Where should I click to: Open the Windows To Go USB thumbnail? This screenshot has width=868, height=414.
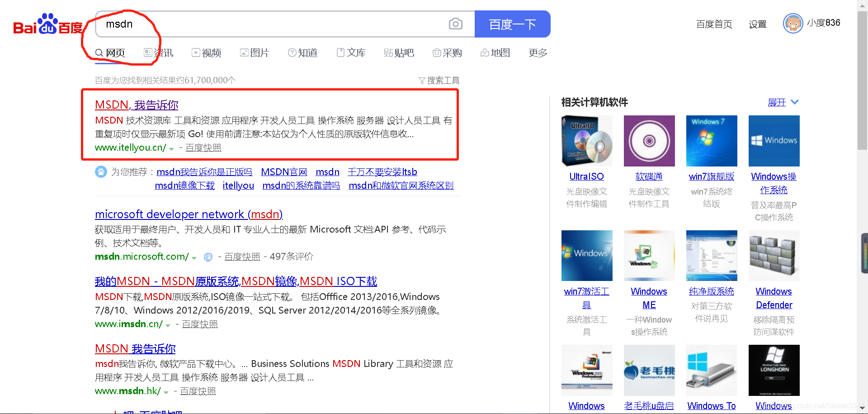coord(712,370)
